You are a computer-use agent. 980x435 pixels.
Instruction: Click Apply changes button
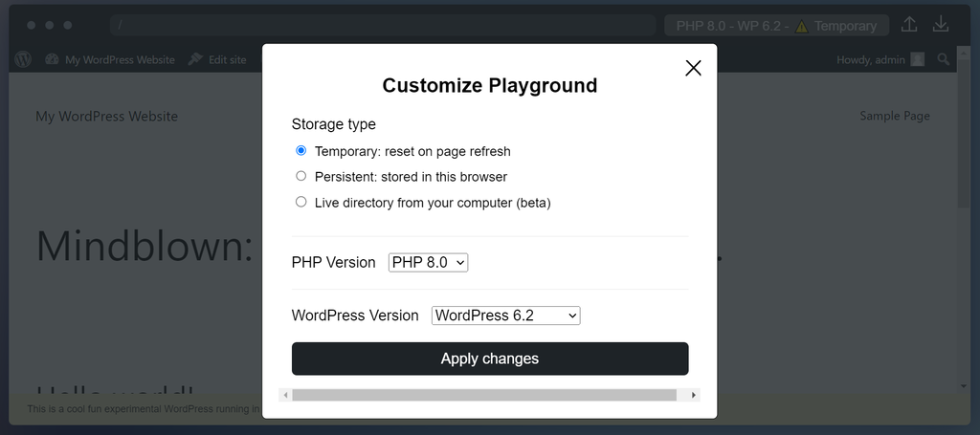(x=490, y=359)
